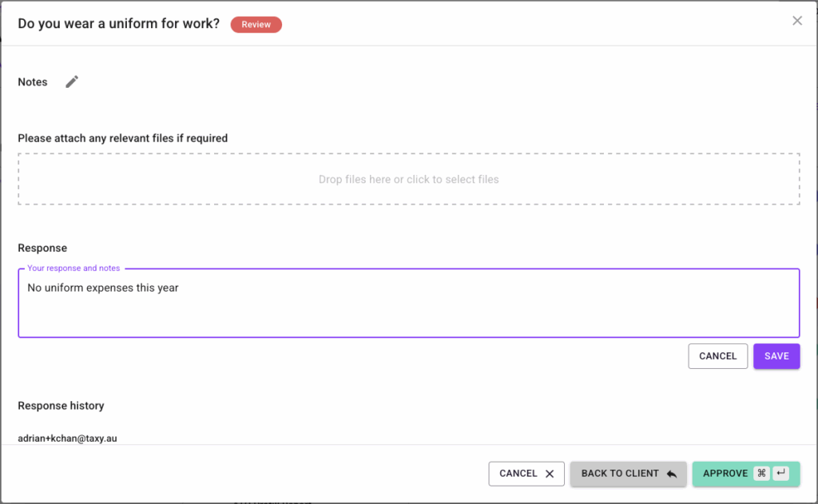The height and width of the screenshot is (504, 818).
Task: Close the dialog with the top-right X
Action: 797,21
